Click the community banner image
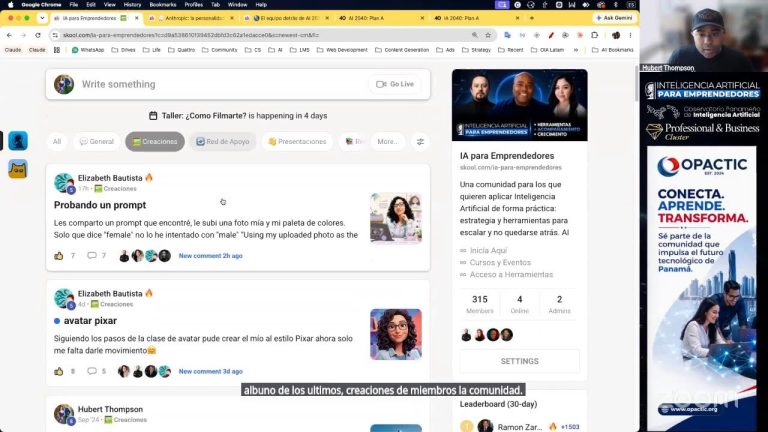 point(520,105)
